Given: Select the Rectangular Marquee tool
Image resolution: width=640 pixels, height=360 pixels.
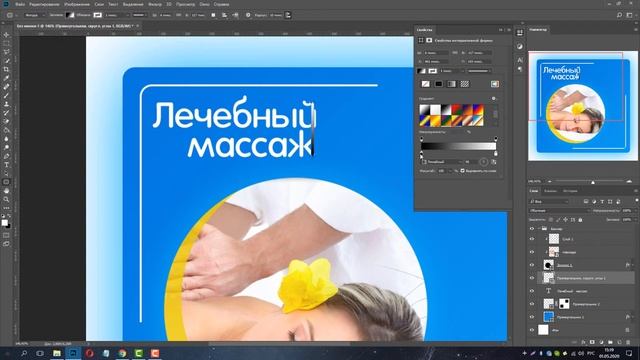Looking at the screenshot, I should pos(6,43).
